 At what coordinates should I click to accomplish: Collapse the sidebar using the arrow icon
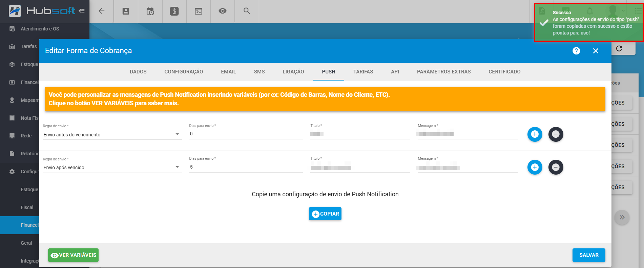point(82,11)
